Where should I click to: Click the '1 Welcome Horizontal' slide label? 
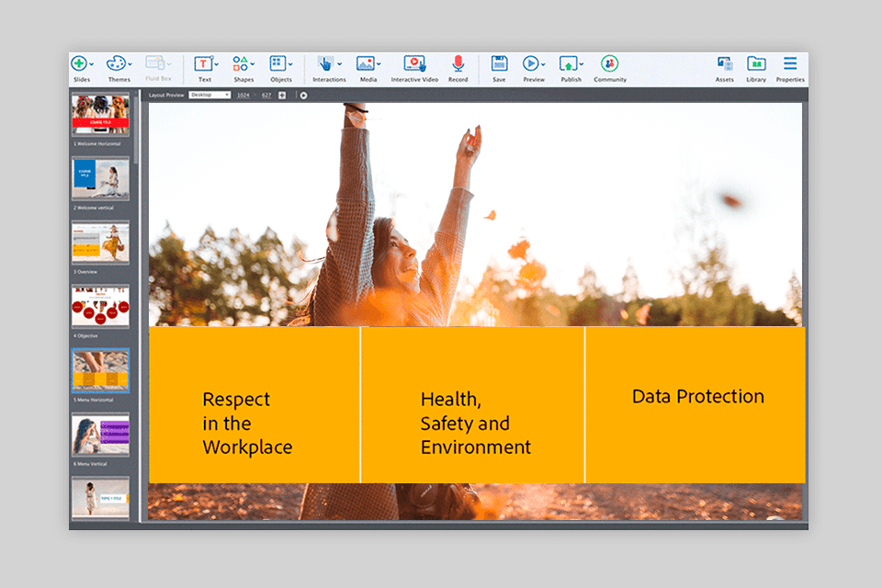(96, 144)
